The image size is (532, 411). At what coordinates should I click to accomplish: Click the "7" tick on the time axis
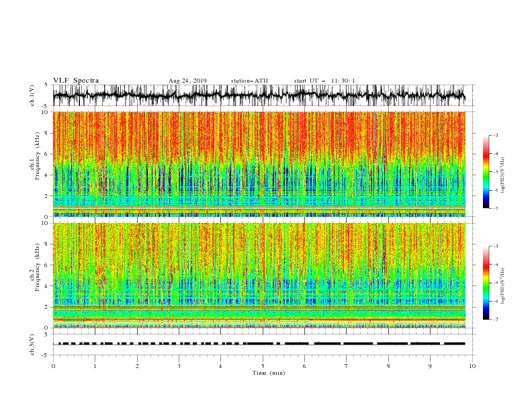click(347, 366)
